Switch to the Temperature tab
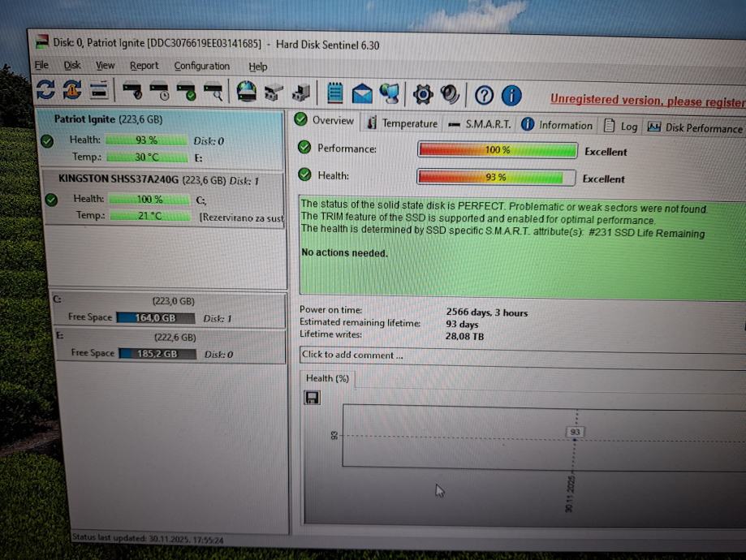 click(403, 123)
